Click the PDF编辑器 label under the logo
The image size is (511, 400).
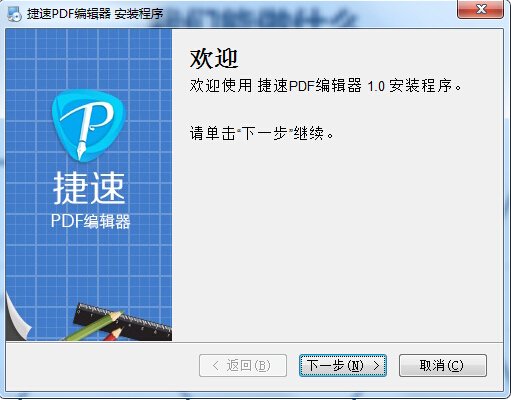tap(90, 221)
